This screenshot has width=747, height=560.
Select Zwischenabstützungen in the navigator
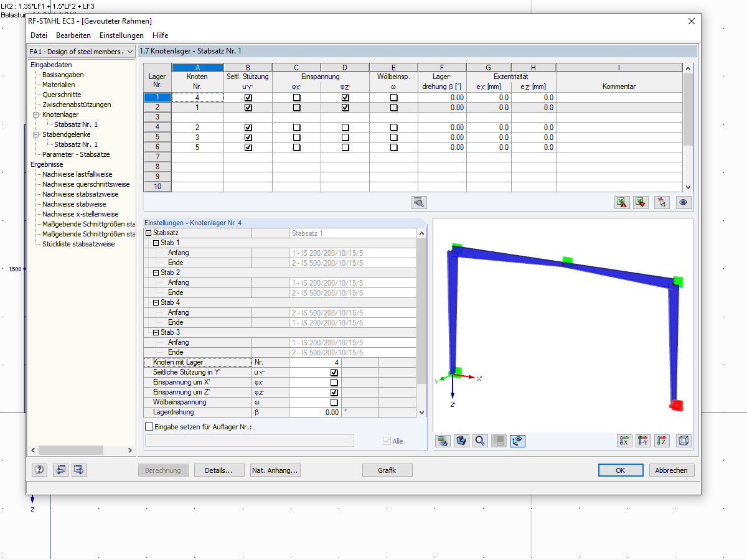[77, 105]
